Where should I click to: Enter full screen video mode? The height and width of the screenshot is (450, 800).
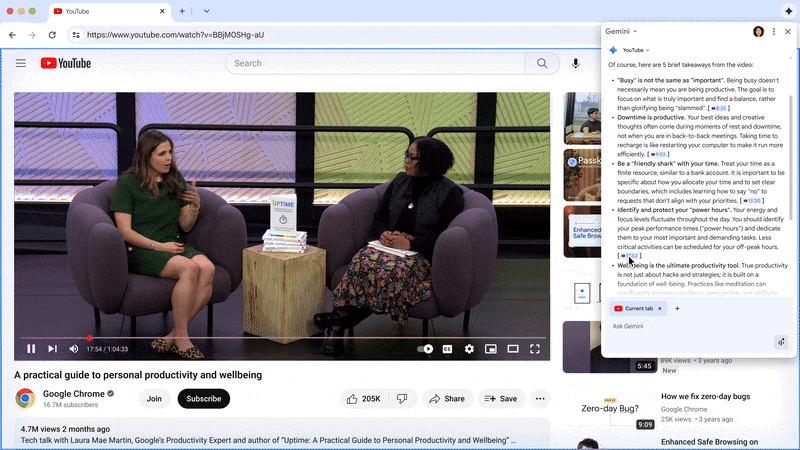(x=535, y=349)
